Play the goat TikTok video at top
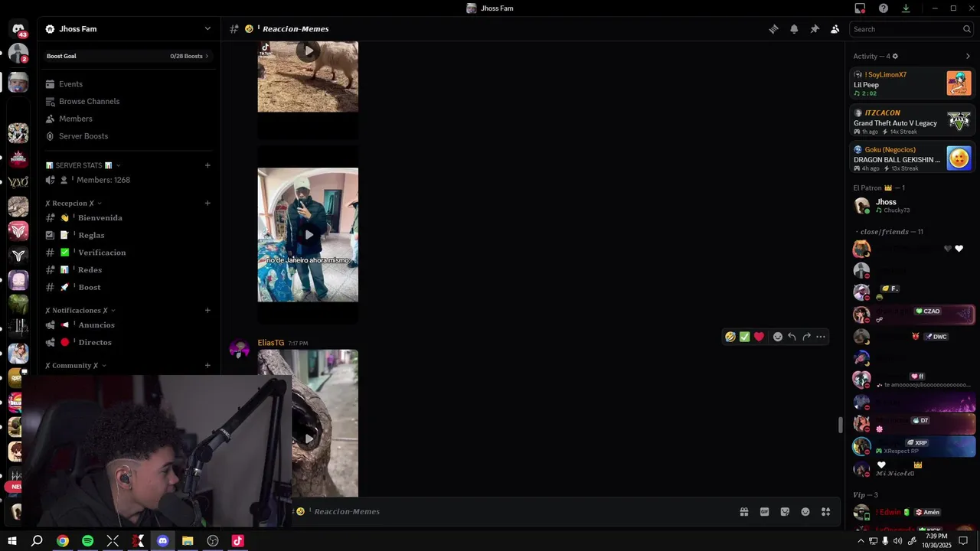 [x=308, y=51]
